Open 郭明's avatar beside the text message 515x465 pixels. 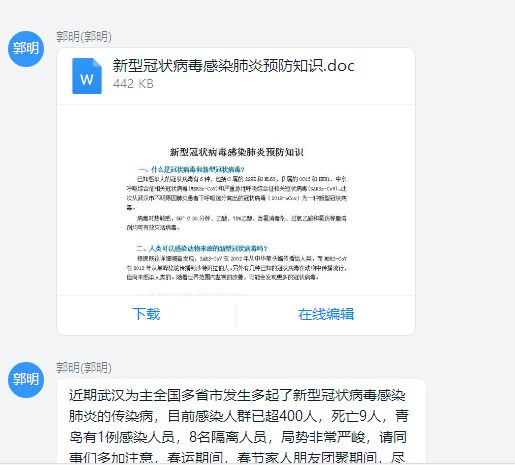(x=26, y=380)
